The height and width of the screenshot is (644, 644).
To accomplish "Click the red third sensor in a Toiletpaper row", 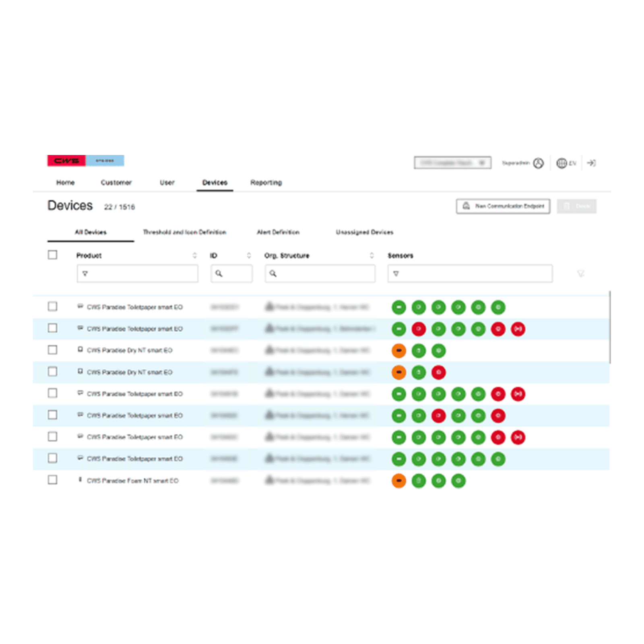I will (439, 415).
